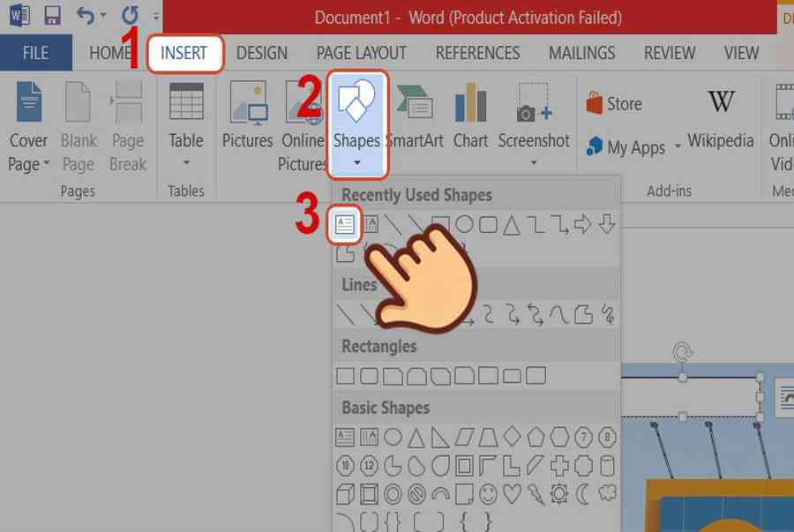Pick Curved Double-Arrow Connector in Lines
The width and height of the screenshot is (794, 532).
pyautogui.click(x=536, y=314)
